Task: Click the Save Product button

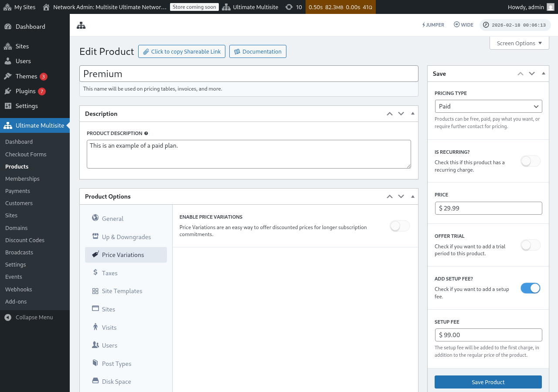Action: 488,382
